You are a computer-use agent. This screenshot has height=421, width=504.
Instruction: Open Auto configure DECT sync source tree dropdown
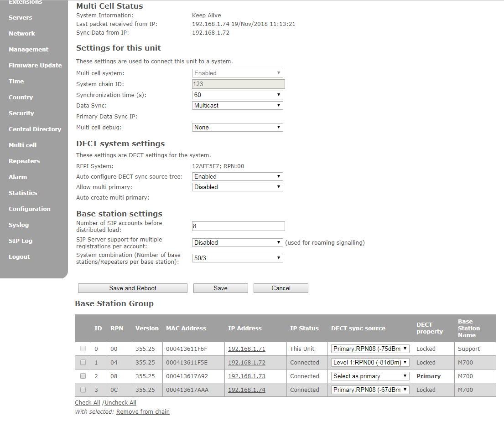click(238, 176)
